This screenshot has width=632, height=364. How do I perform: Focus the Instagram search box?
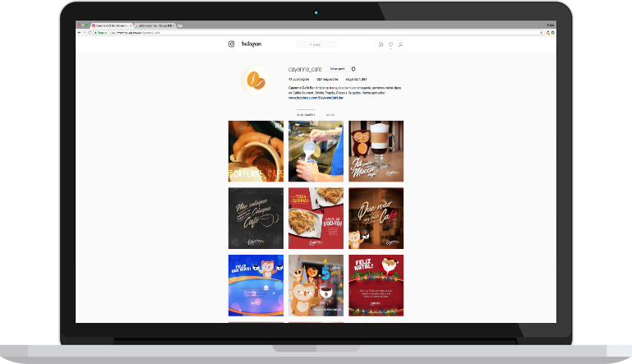[x=316, y=44]
